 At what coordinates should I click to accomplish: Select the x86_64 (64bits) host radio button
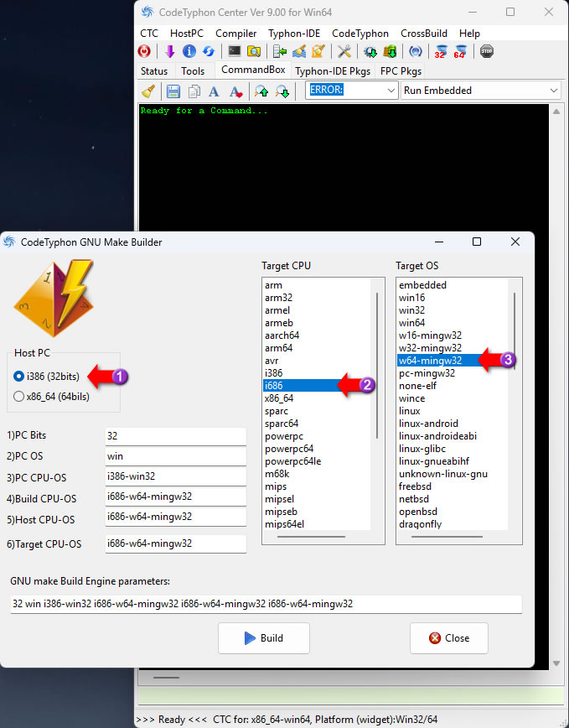tap(19, 397)
